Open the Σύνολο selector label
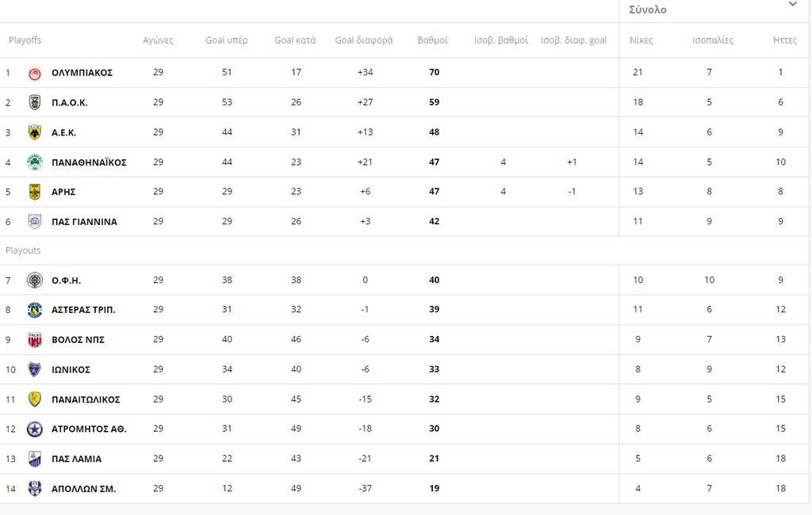The width and height of the screenshot is (812, 515). [647, 10]
